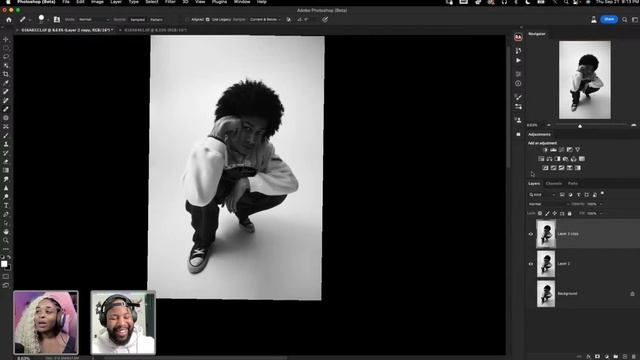Image resolution: width=640 pixels, height=360 pixels.
Task: Open the layer Kind filter dropdown
Action: coord(542,195)
